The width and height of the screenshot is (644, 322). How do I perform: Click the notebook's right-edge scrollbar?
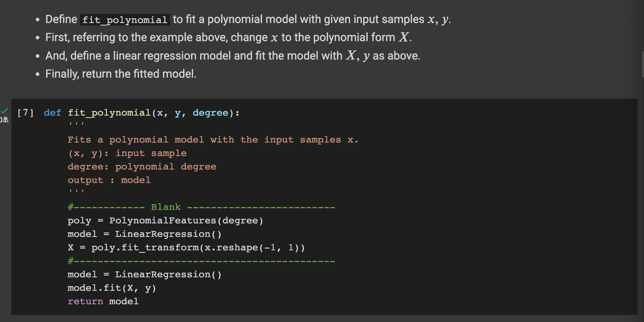(643, 64)
